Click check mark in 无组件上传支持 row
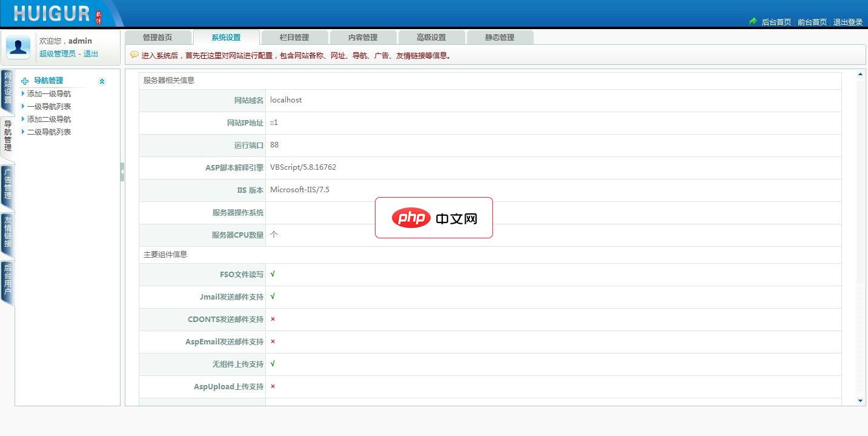The height and width of the screenshot is (436, 868). pos(273,364)
